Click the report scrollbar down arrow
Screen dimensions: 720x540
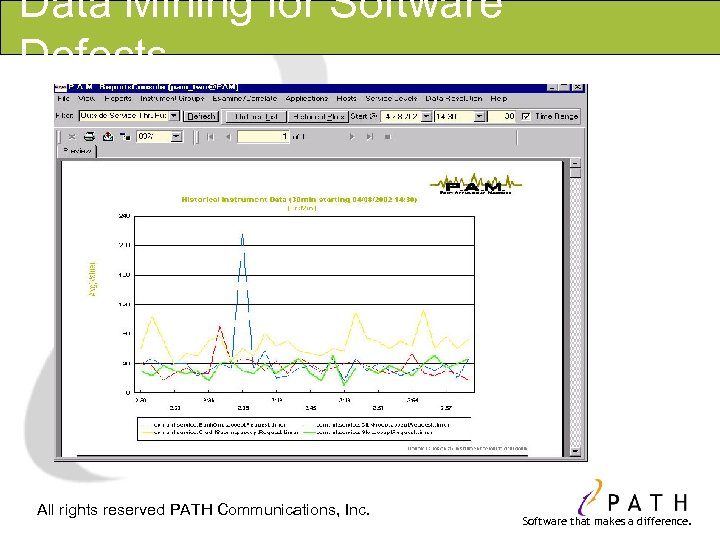[x=575, y=451]
